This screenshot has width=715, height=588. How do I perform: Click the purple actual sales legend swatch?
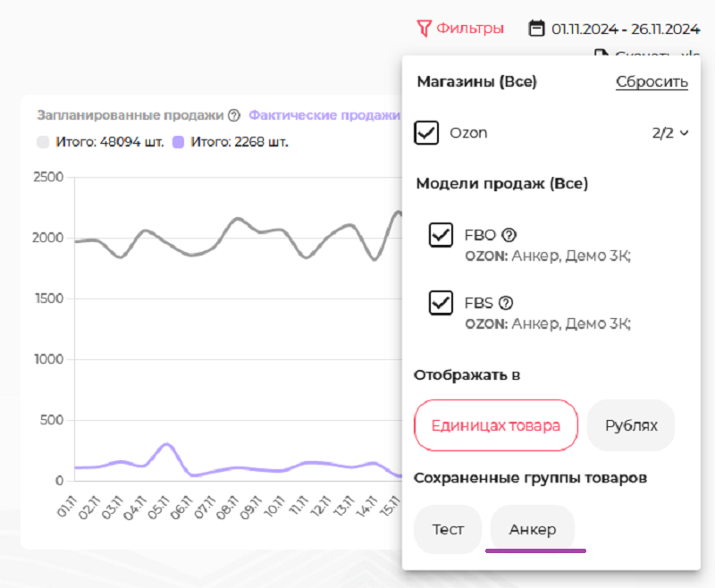click(x=179, y=141)
